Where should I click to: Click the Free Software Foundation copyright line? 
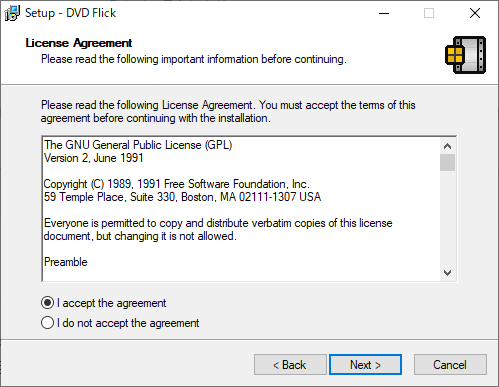click(x=177, y=184)
